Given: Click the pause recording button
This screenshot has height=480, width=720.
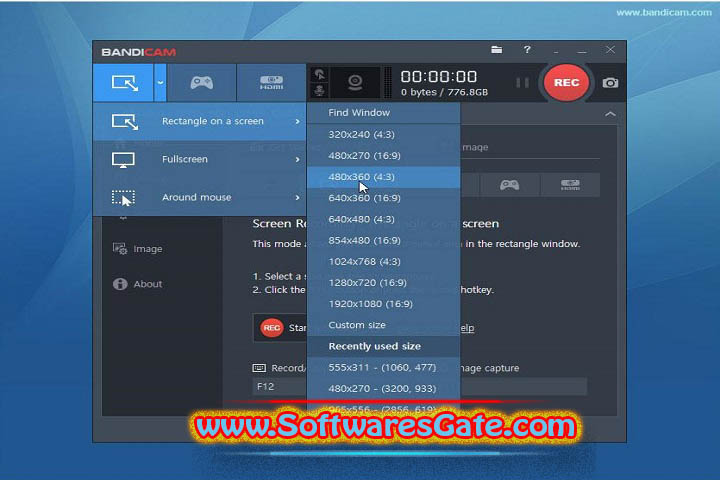Looking at the screenshot, I should (522, 83).
